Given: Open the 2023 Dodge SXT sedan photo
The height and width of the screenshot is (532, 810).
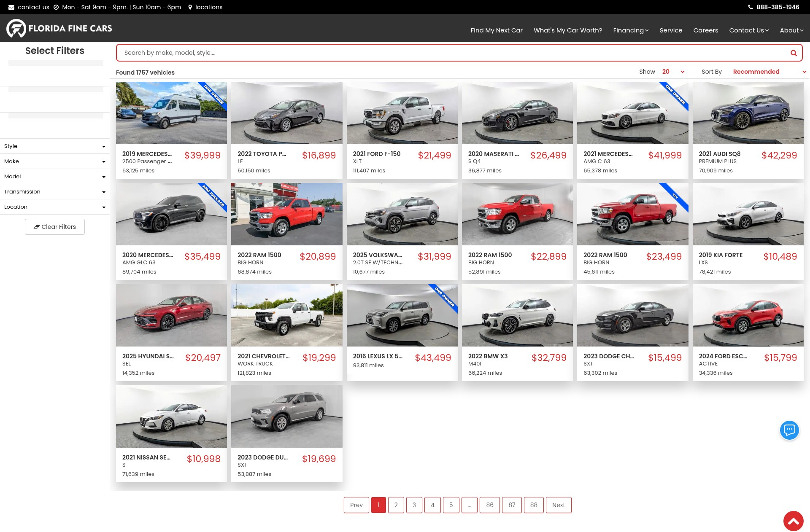Looking at the screenshot, I should (x=633, y=315).
